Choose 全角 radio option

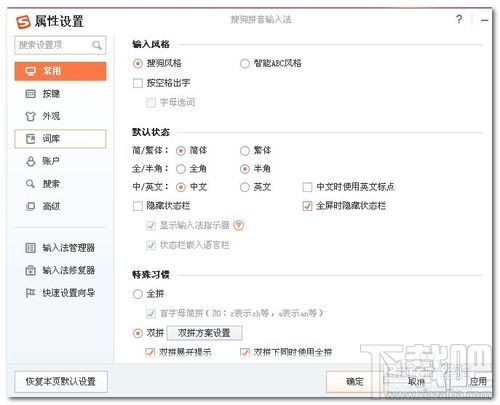[x=181, y=169]
